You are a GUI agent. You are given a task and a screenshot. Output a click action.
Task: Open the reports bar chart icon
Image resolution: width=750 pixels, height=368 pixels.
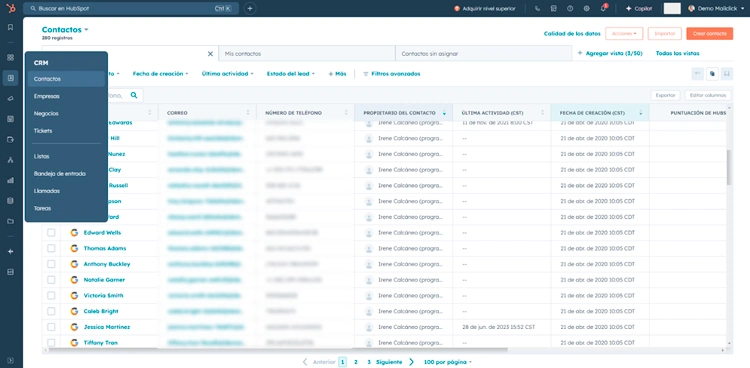(11, 180)
